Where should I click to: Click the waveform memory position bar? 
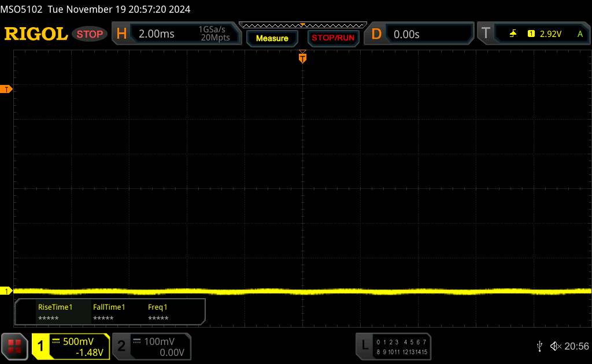[302, 25]
